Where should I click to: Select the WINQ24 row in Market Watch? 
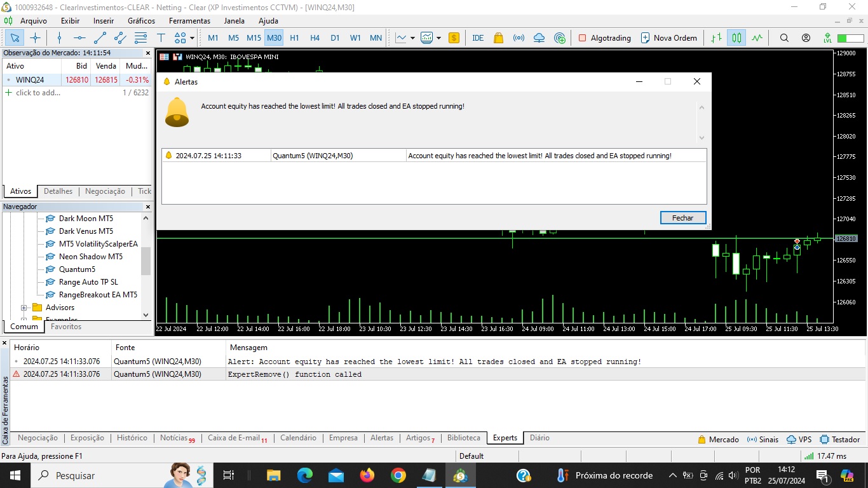click(78, 80)
